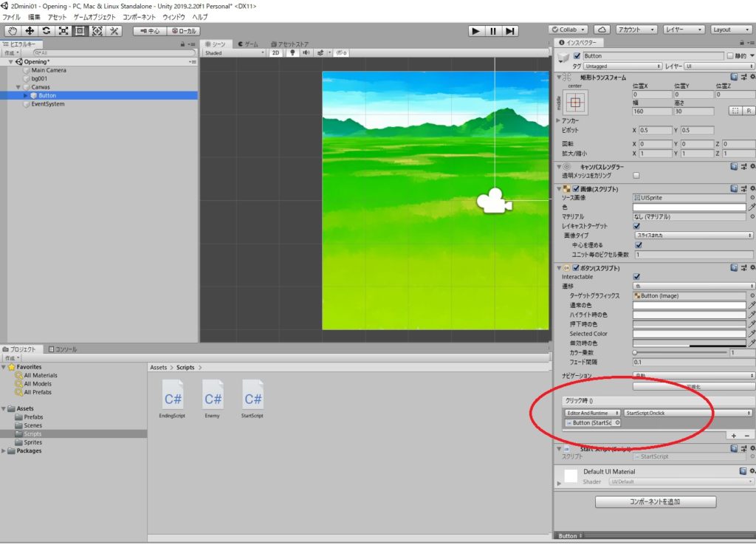The height and width of the screenshot is (545, 756).
Task: Select the Rect Transform tool
Action: 80,31
